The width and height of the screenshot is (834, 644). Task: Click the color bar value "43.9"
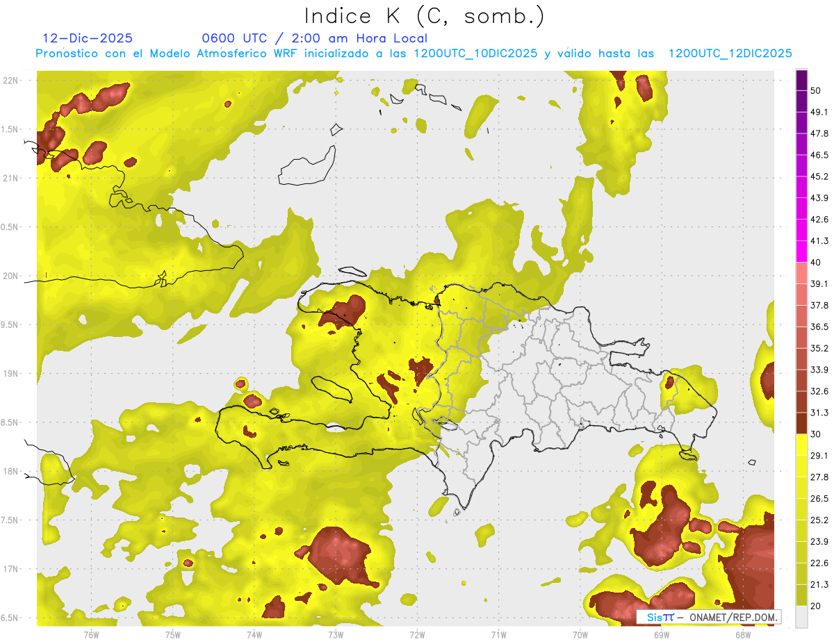tap(819, 198)
